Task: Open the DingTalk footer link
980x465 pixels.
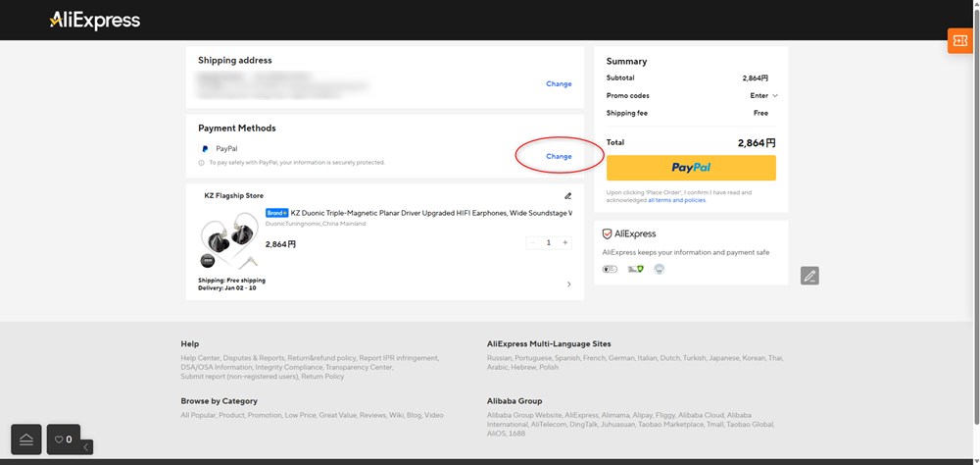Action: click(583, 425)
